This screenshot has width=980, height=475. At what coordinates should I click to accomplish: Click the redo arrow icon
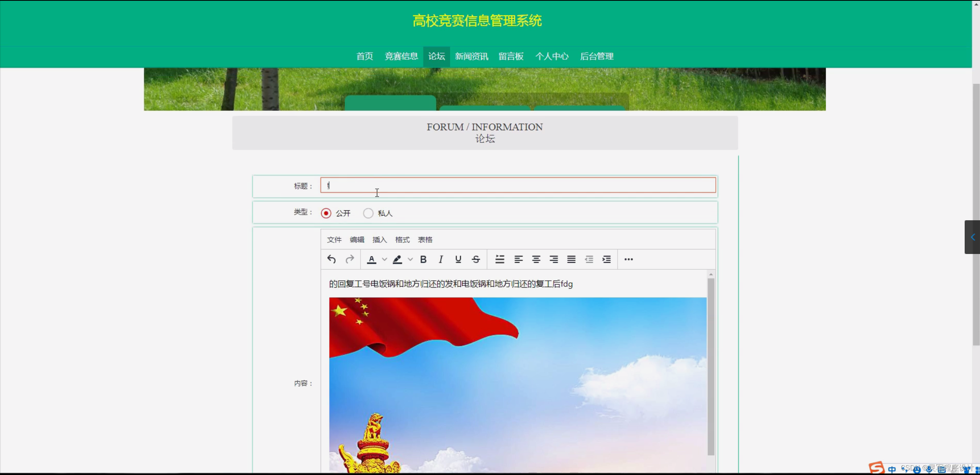(x=349, y=259)
